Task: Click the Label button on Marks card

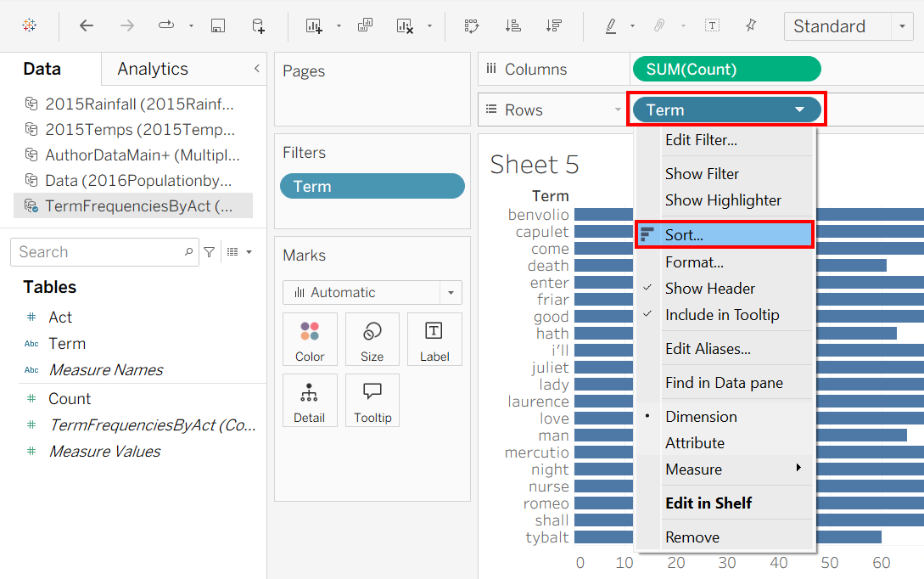Action: [x=434, y=339]
